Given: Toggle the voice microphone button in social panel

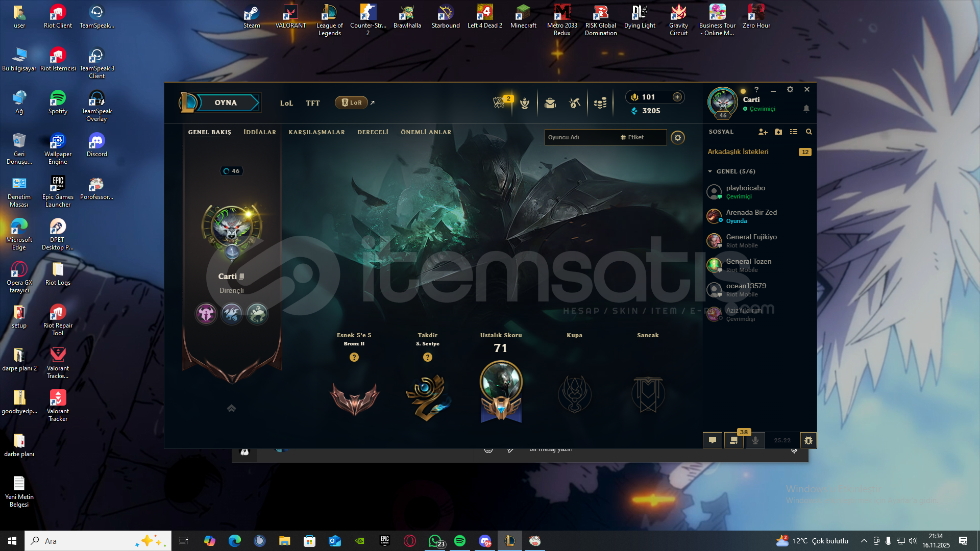Looking at the screenshot, I should (x=755, y=440).
